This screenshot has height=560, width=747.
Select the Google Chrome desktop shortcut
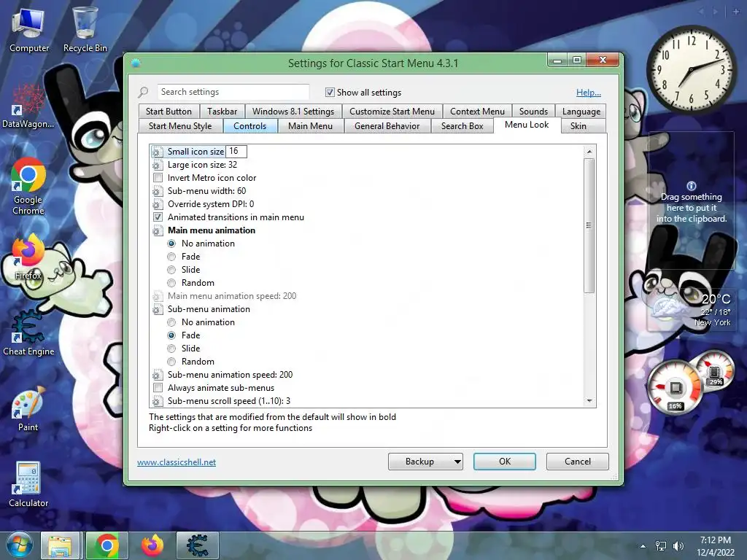click(28, 187)
